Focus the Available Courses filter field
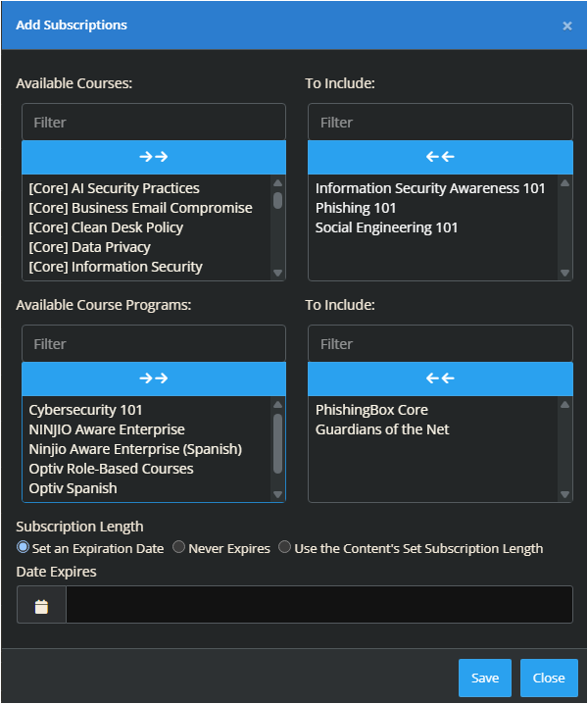588x704 pixels. pyautogui.click(x=154, y=123)
